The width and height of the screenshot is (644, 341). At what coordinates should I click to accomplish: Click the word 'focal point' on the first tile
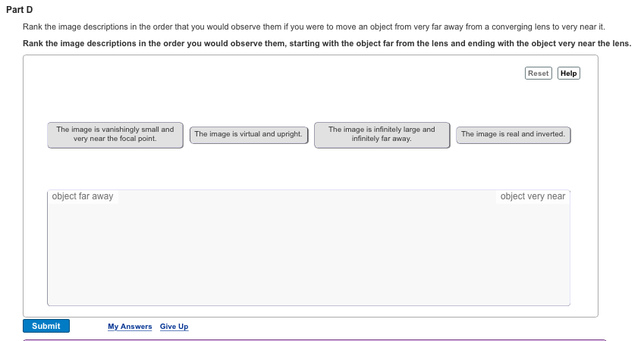click(137, 139)
